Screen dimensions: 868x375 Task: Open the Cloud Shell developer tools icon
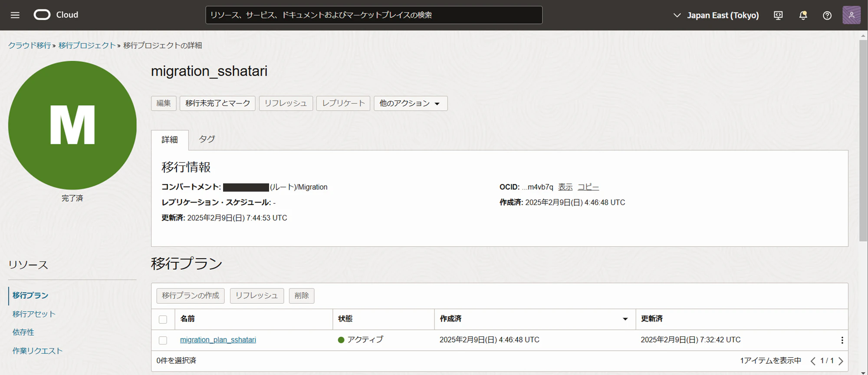778,15
